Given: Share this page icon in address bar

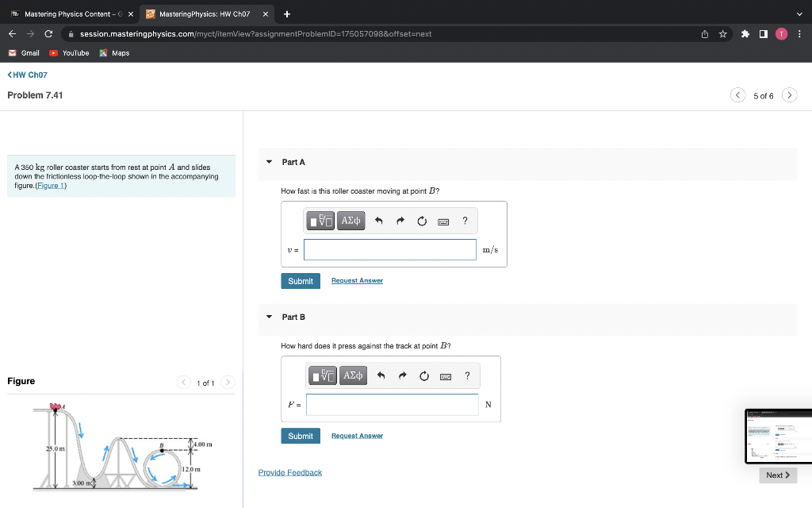Looking at the screenshot, I should click(x=705, y=34).
